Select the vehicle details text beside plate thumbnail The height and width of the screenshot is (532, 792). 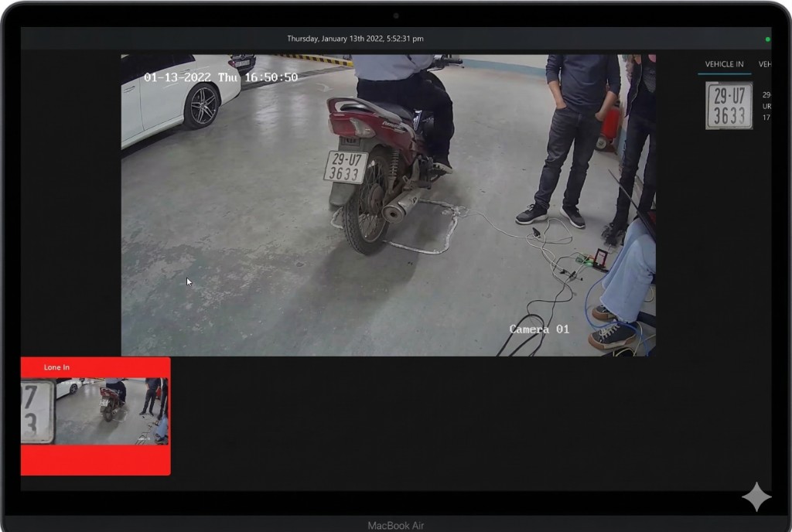[x=766, y=105]
